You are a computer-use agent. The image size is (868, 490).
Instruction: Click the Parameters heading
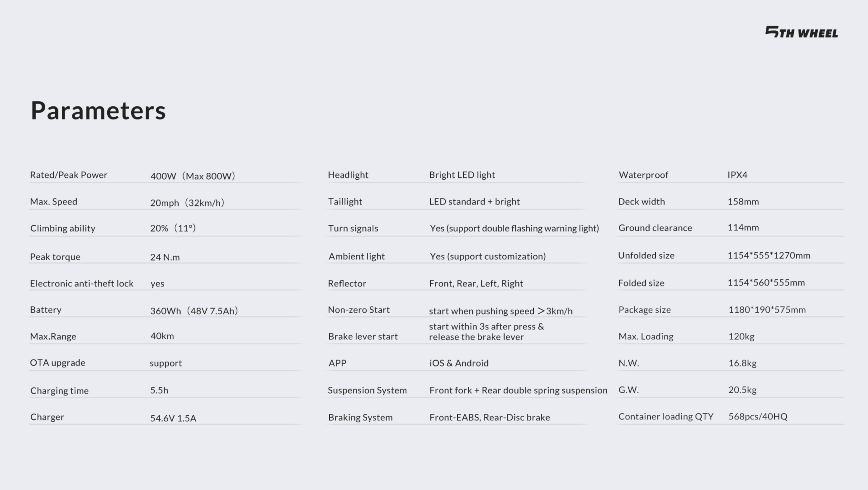coord(98,111)
